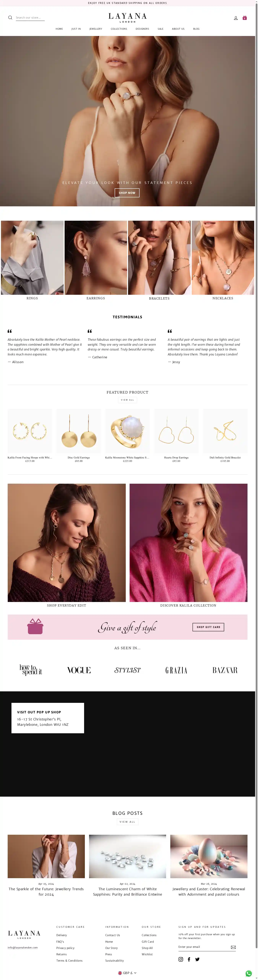258x980 pixels.
Task: Open the Jewellery menu item
Action: pyautogui.click(x=96, y=29)
